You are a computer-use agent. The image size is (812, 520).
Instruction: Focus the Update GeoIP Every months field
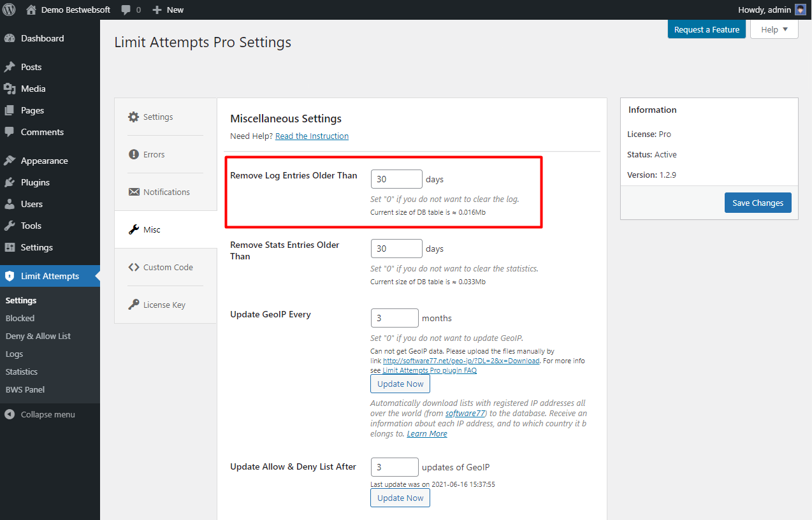tap(395, 318)
